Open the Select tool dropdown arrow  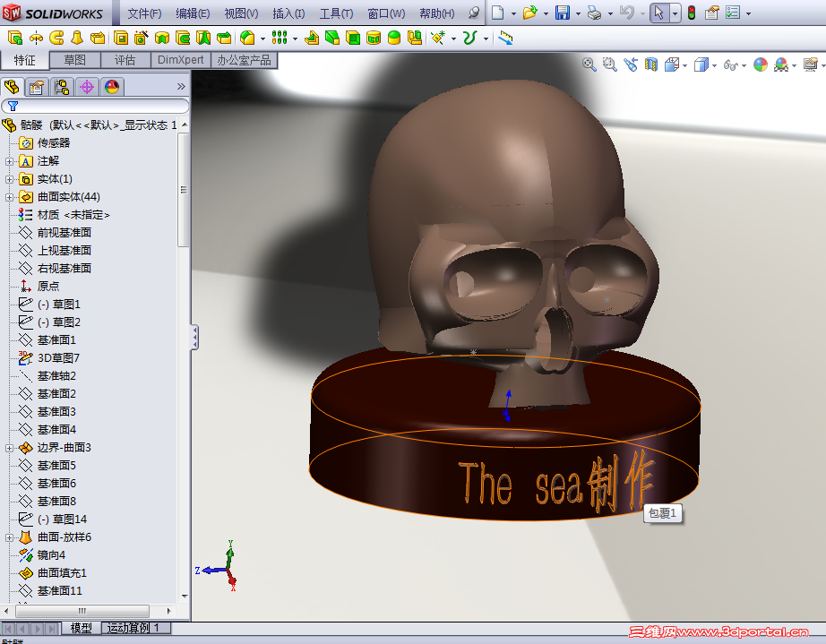[x=675, y=13]
